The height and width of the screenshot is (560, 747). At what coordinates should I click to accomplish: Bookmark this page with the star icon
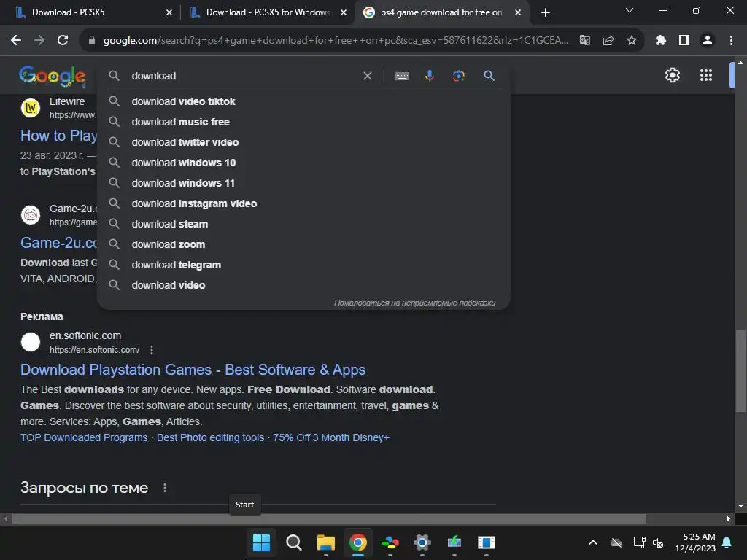pyautogui.click(x=631, y=41)
